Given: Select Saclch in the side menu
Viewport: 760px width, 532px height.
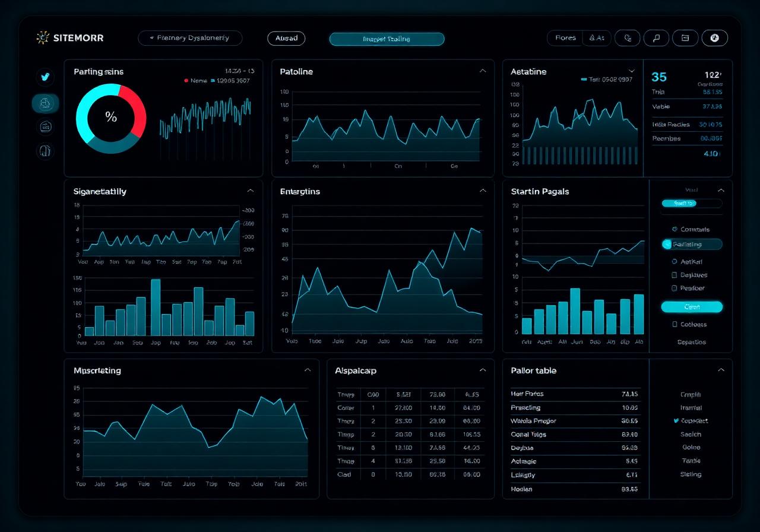Looking at the screenshot, I should pyautogui.click(x=691, y=434).
